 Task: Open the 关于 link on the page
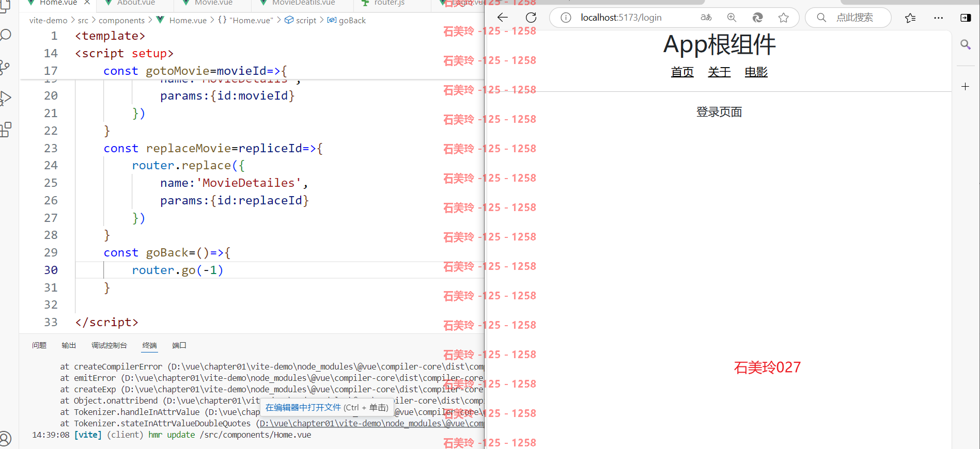coord(719,72)
